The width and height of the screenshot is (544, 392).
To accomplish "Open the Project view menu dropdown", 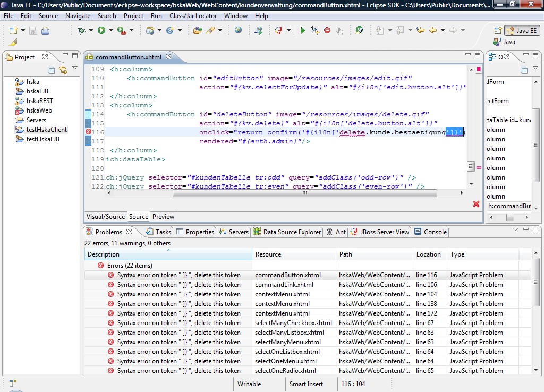I will [x=75, y=69].
